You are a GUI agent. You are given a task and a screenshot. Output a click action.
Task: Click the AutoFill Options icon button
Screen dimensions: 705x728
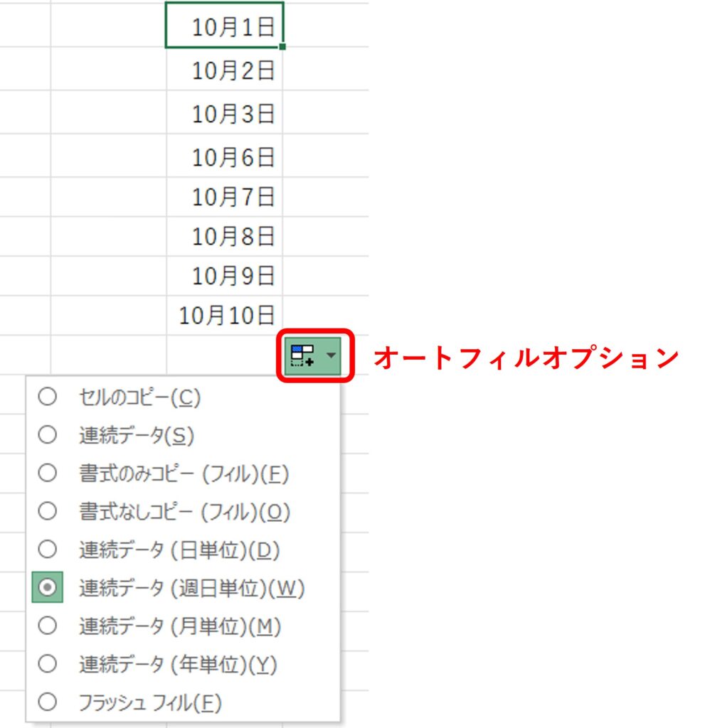tap(303, 355)
